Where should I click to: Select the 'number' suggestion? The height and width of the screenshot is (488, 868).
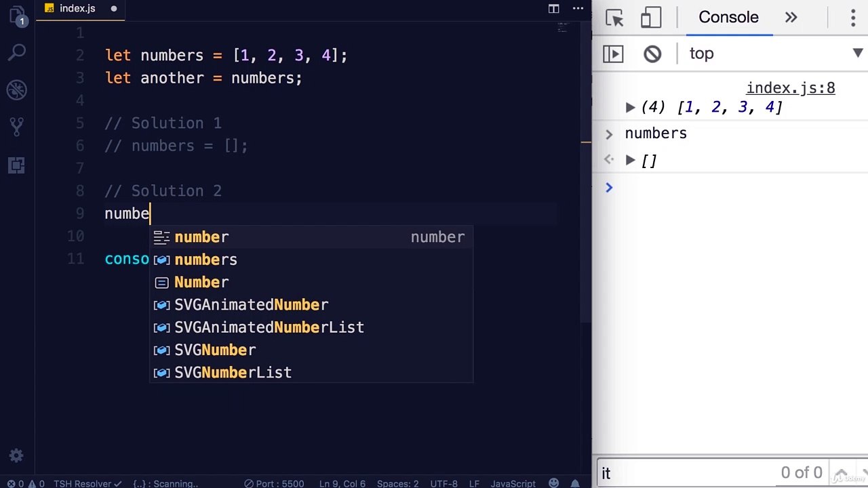point(311,237)
